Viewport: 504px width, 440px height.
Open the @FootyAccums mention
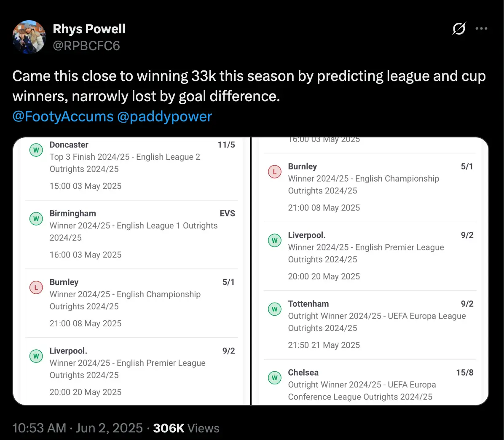63,116
